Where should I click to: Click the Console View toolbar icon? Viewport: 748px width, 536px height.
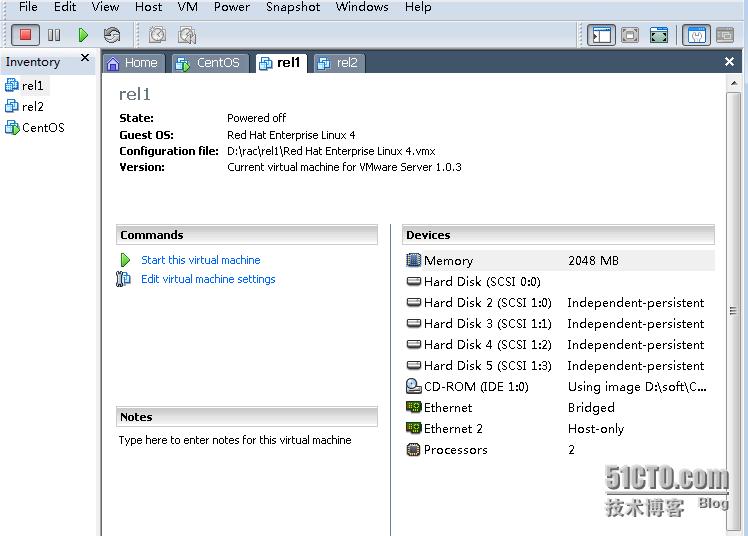(725, 35)
